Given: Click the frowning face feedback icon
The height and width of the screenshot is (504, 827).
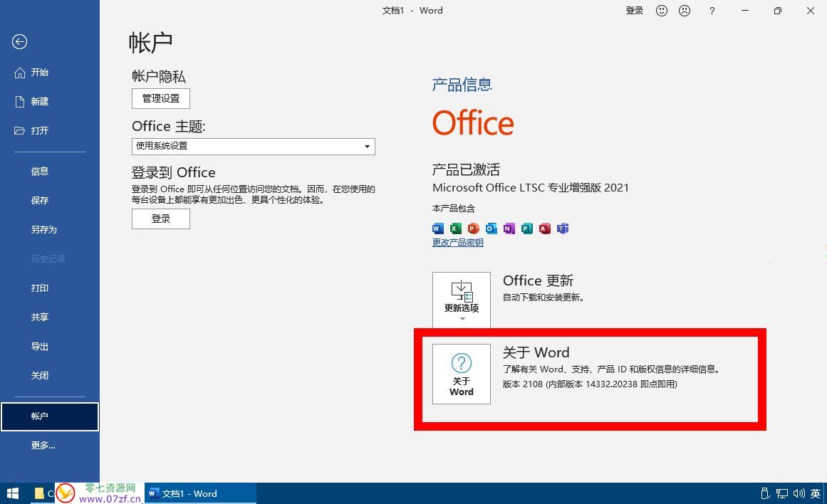Looking at the screenshot, I should coord(684,11).
